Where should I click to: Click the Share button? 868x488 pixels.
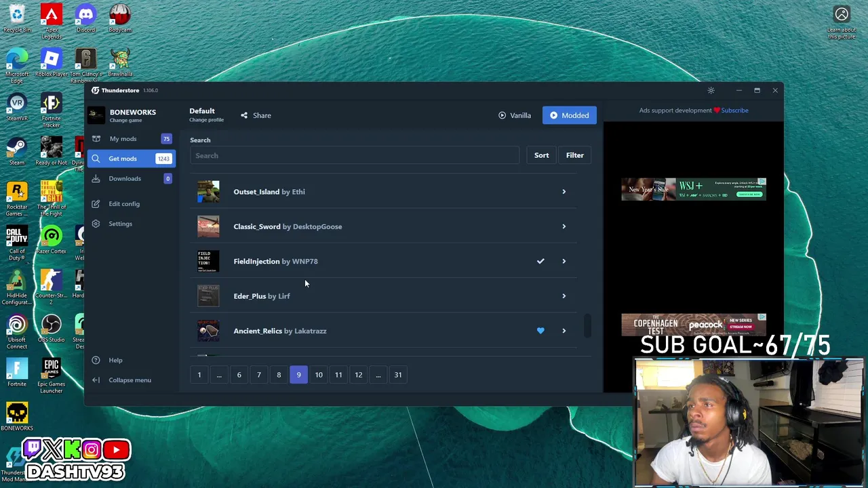point(256,115)
